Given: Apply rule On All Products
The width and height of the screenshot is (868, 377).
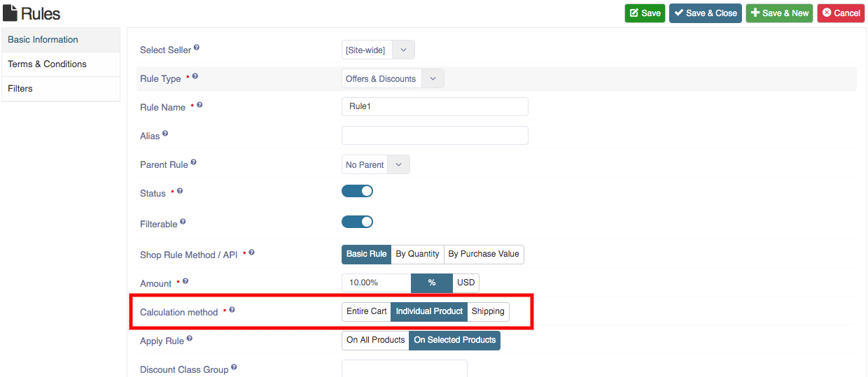Looking at the screenshot, I should [375, 340].
